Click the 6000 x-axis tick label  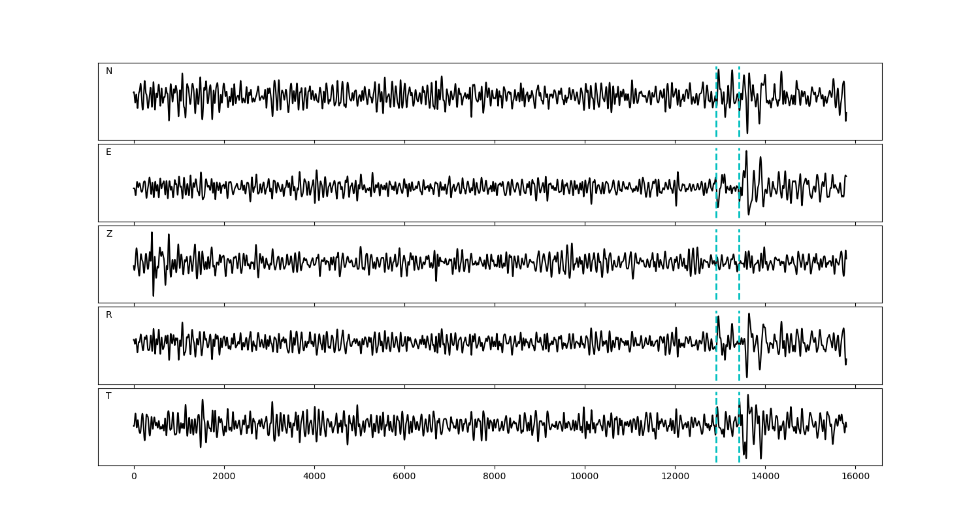click(x=404, y=477)
